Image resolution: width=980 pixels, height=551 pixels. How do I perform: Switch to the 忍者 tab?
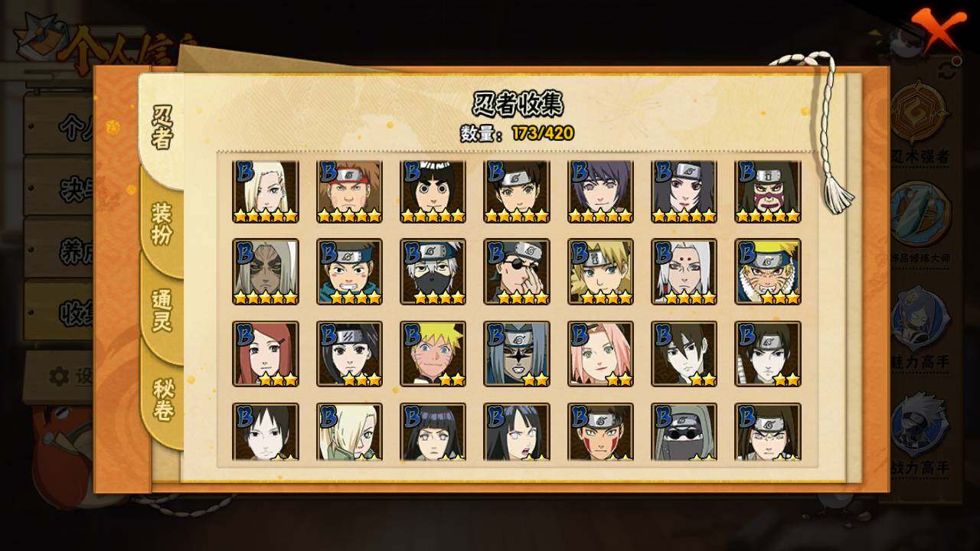point(162,128)
